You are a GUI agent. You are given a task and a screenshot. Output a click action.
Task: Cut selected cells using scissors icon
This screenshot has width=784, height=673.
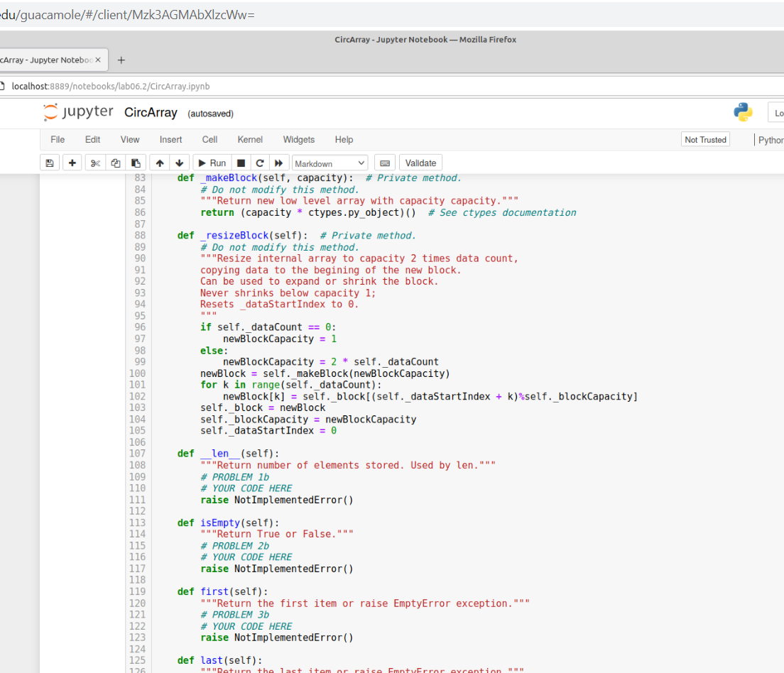click(94, 163)
